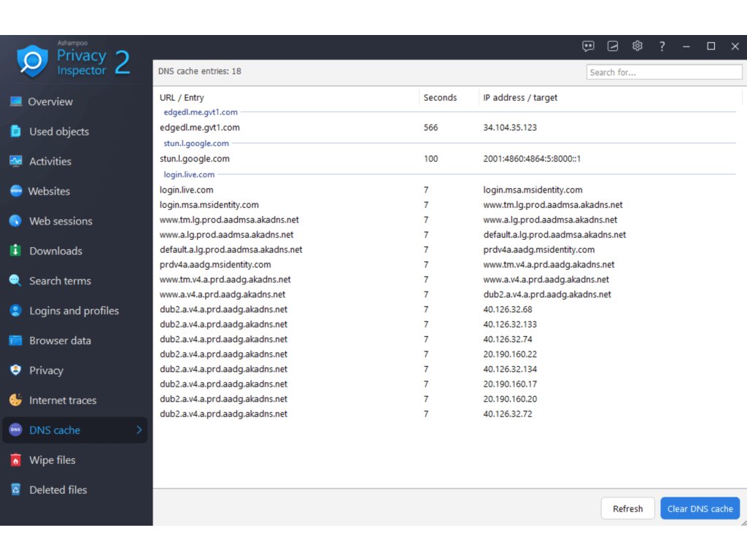Open the Overview section
Image resolution: width=747 pixels, height=560 pixels.
coord(50,102)
